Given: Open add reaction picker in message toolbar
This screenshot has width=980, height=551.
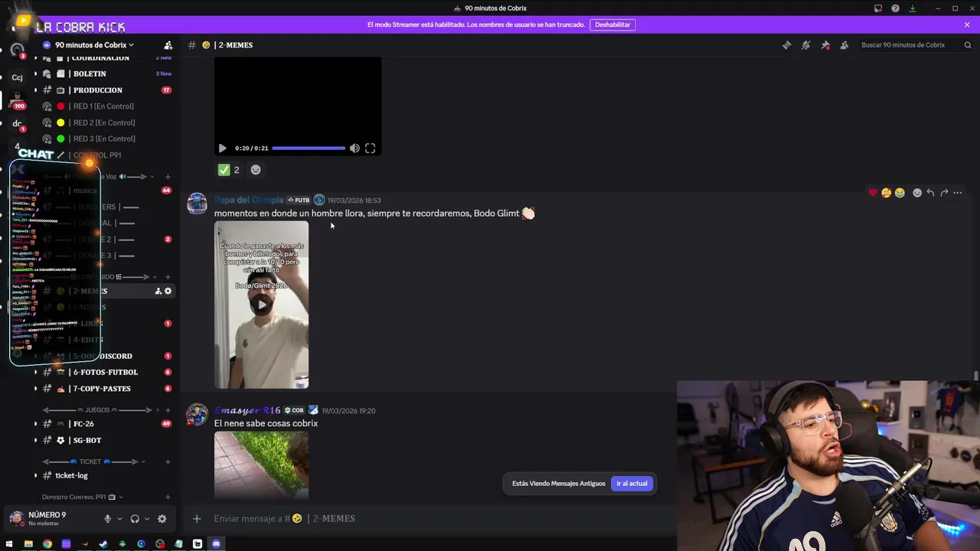Looking at the screenshot, I should coord(917,193).
